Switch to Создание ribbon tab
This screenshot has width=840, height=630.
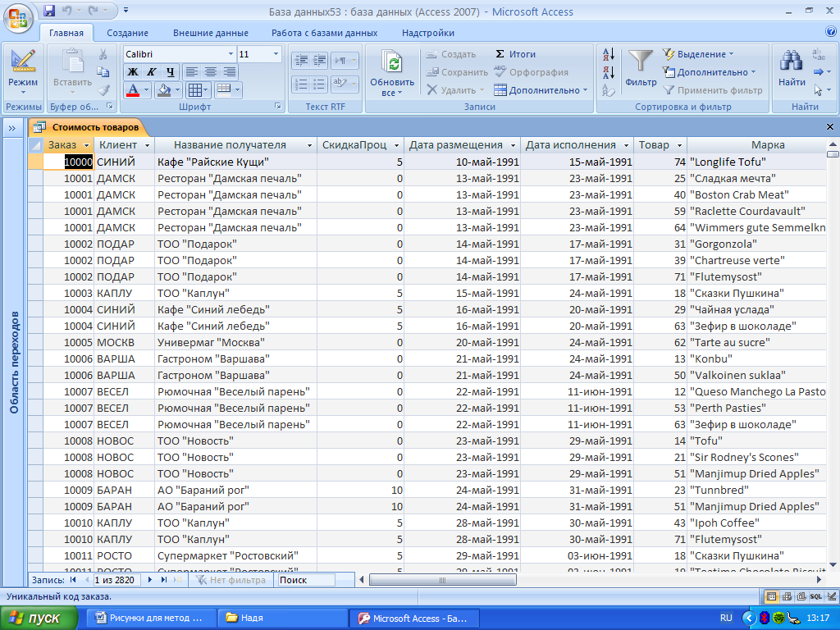(x=127, y=33)
